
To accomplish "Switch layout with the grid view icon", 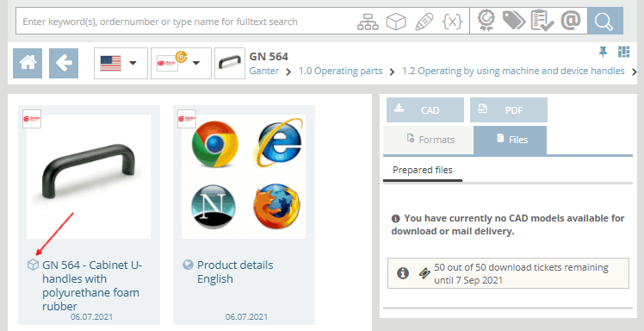I will click(x=623, y=52).
